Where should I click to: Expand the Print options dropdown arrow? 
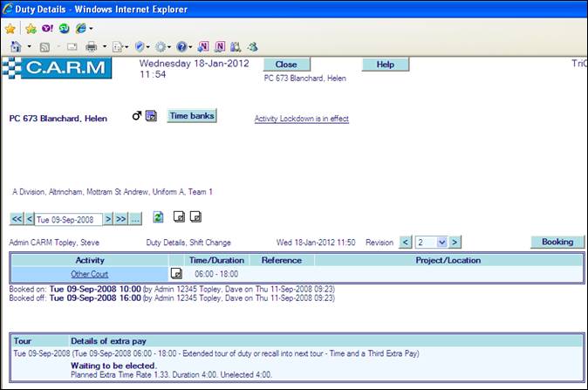[x=105, y=45]
